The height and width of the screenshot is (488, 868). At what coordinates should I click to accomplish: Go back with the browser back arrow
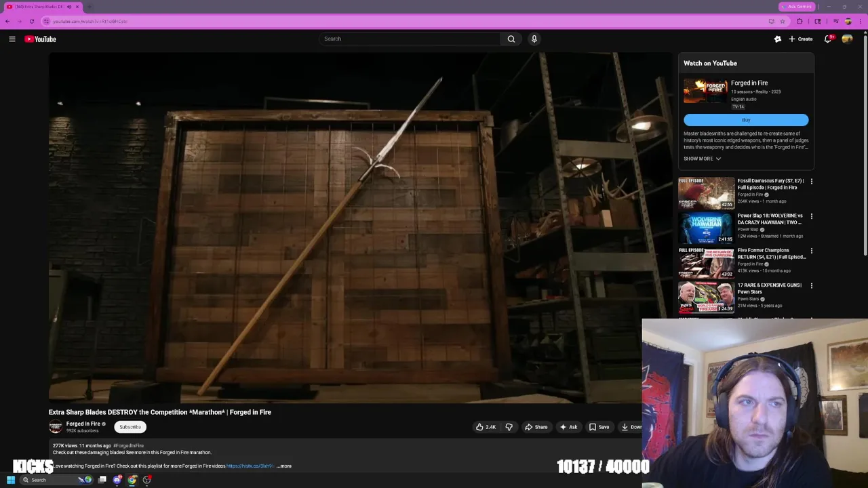7,21
